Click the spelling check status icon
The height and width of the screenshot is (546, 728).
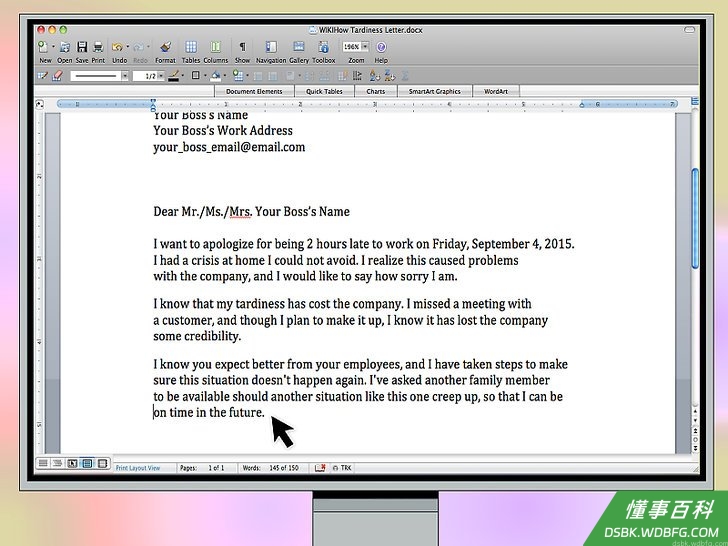tap(320, 468)
